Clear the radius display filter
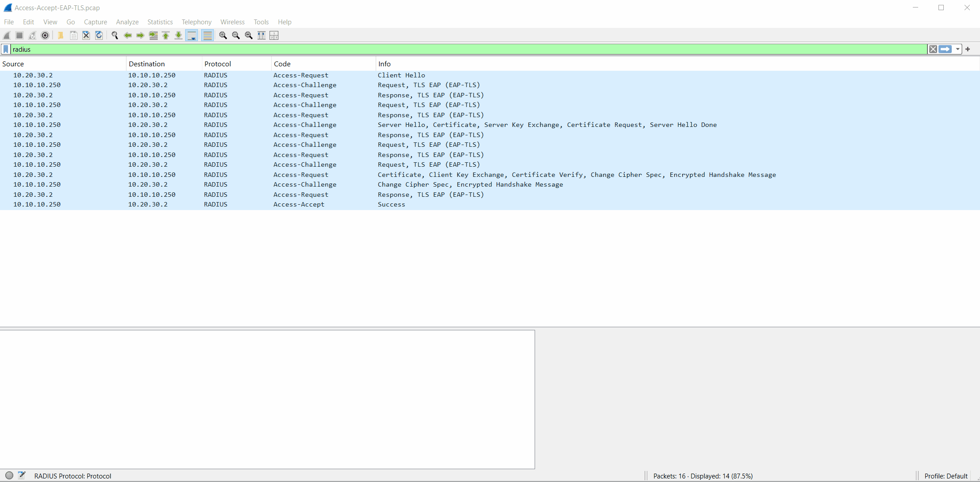The image size is (980, 482). (933, 49)
